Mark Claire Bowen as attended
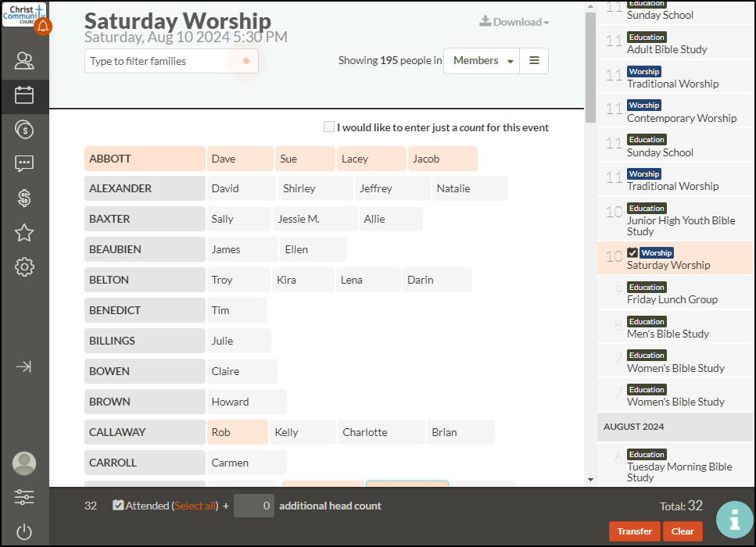The width and height of the screenshot is (756, 547). [x=242, y=371]
